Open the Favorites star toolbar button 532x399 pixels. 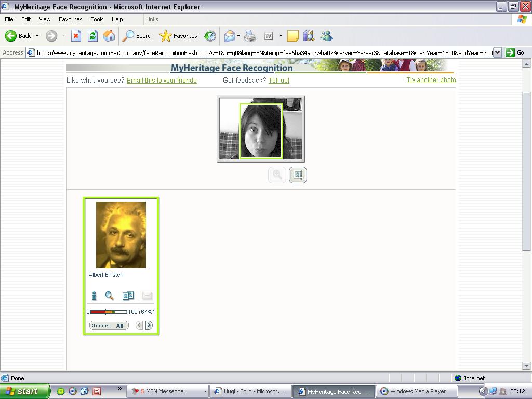(x=178, y=36)
